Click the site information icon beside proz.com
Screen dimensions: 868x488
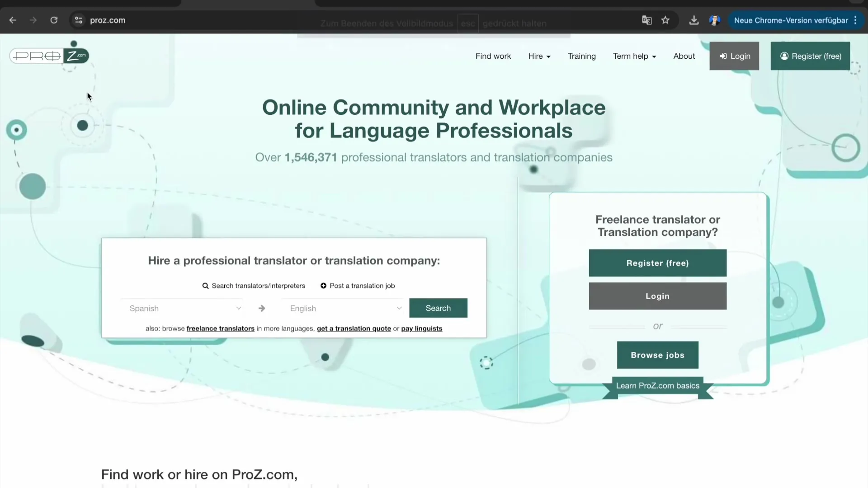[x=79, y=20]
